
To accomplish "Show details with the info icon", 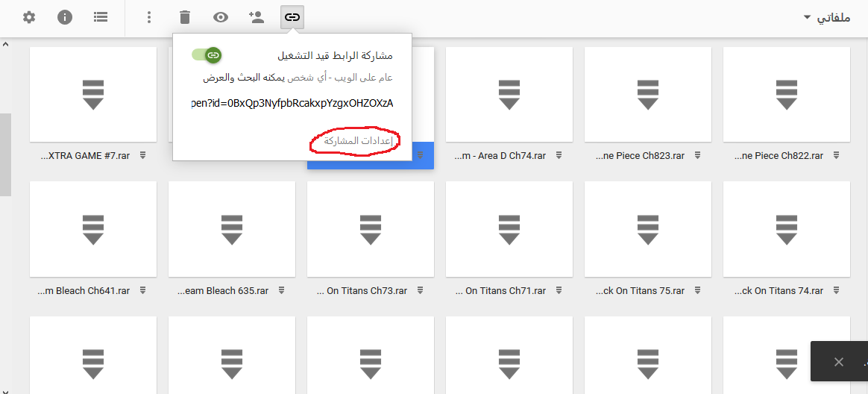I will click(x=65, y=16).
